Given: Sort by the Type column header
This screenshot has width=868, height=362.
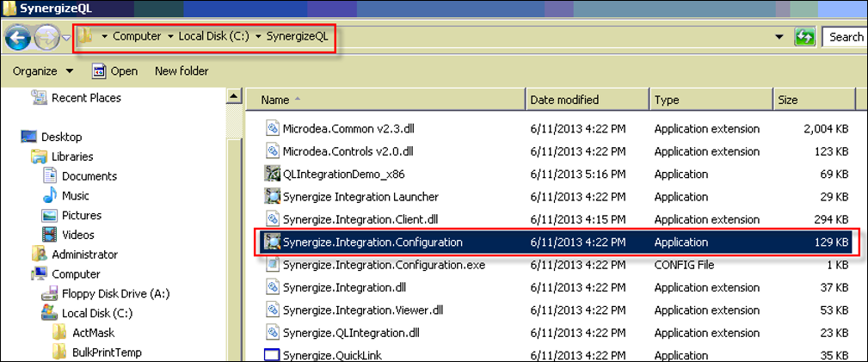Looking at the screenshot, I should point(711,100).
